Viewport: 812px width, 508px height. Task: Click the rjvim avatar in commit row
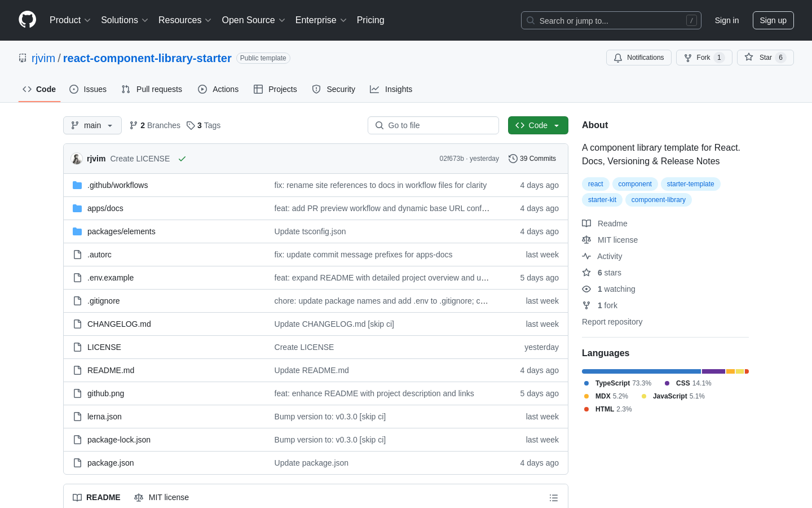coord(77,159)
